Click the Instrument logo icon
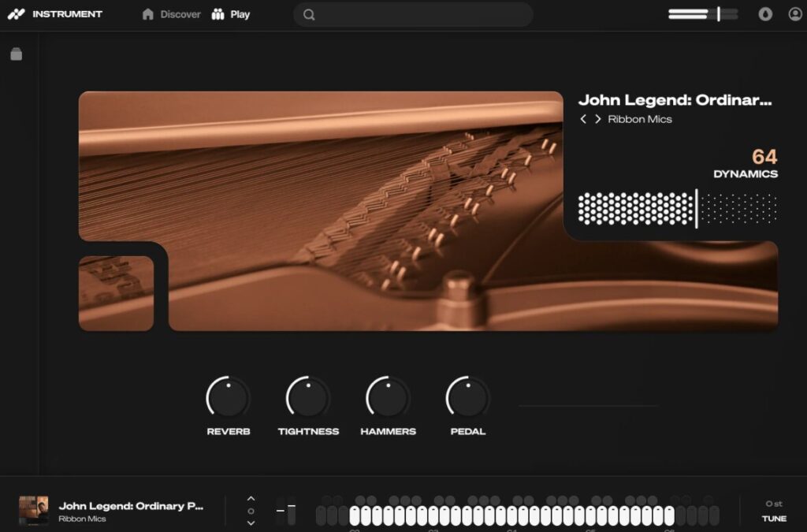807x532 pixels. point(17,14)
